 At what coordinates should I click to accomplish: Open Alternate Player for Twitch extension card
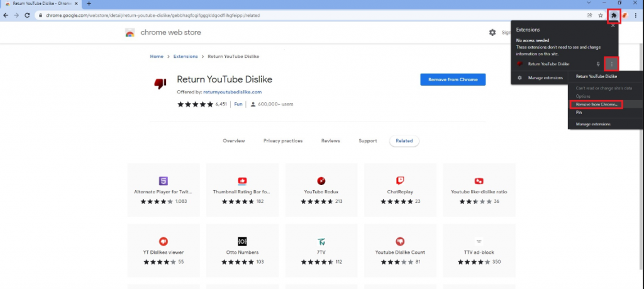pos(164,190)
